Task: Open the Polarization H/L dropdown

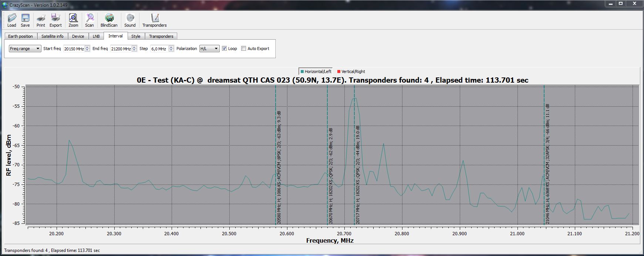Action: pyautogui.click(x=209, y=49)
